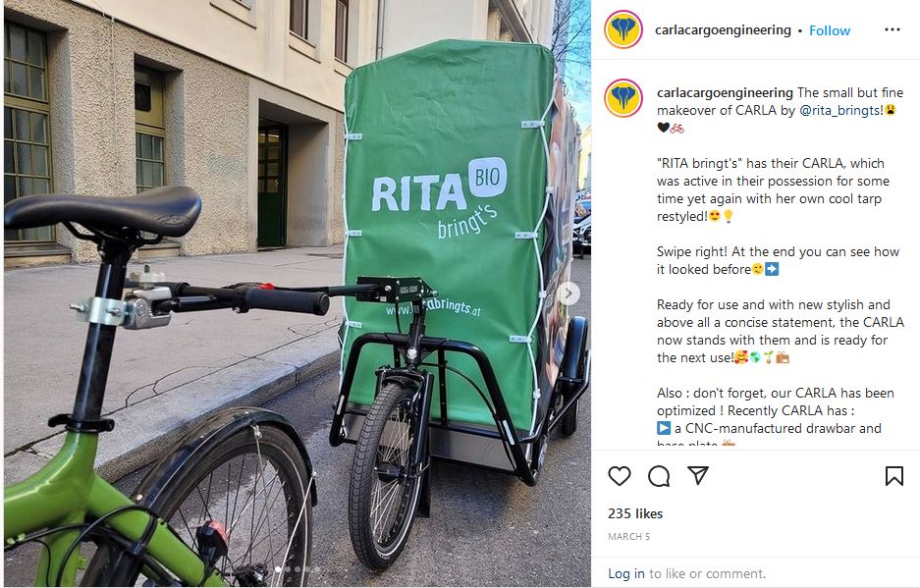The image size is (920, 588).
Task: Open carlacargoengineering username in caption
Action: click(x=726, y=92)
